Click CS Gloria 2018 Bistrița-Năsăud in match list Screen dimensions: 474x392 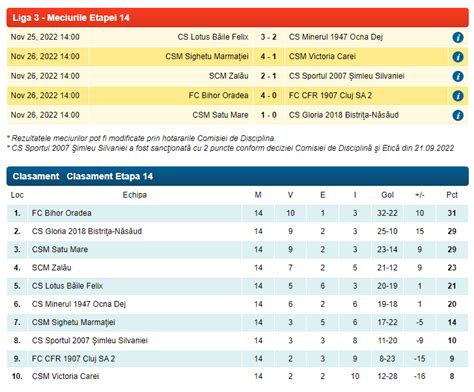[344, 115]
